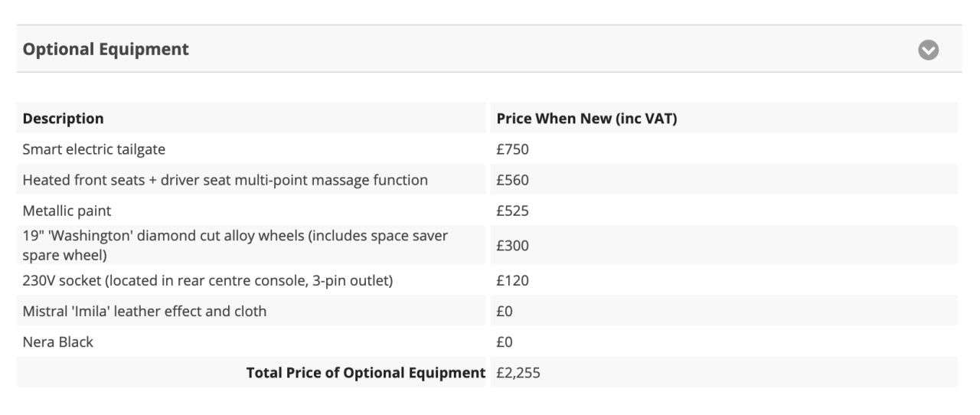Screen dimensions: 980x415
Task: Select the £120 socket price
Action: click(512, 281)
